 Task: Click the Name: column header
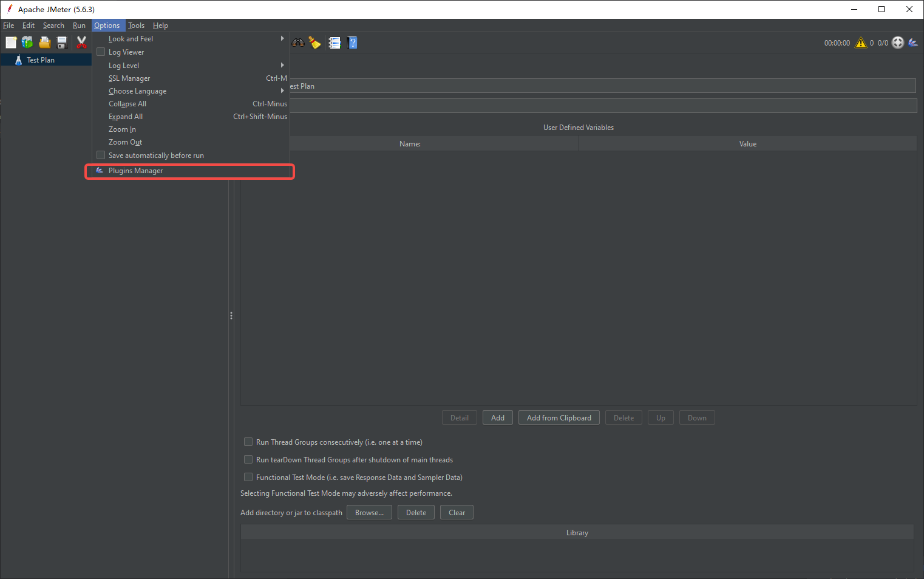coord(410,143)
